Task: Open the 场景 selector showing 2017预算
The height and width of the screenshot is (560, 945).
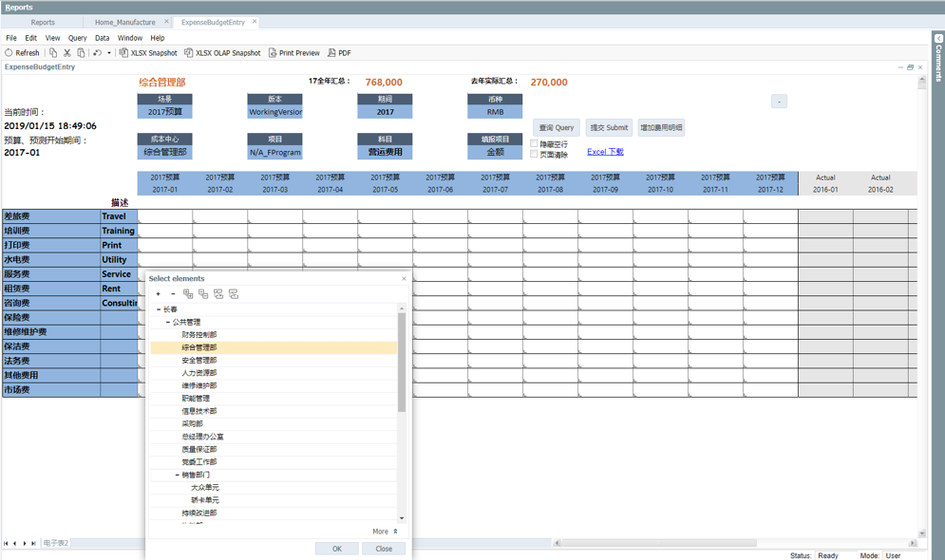Action: click(164, 112)
